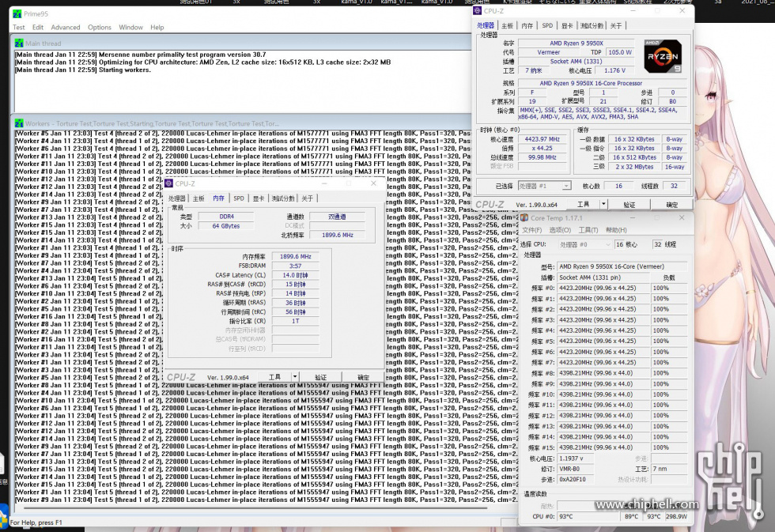Open the Window menu in Prime95
The width and height of the screenshot is (775, 532).
(x=130, y=27)
